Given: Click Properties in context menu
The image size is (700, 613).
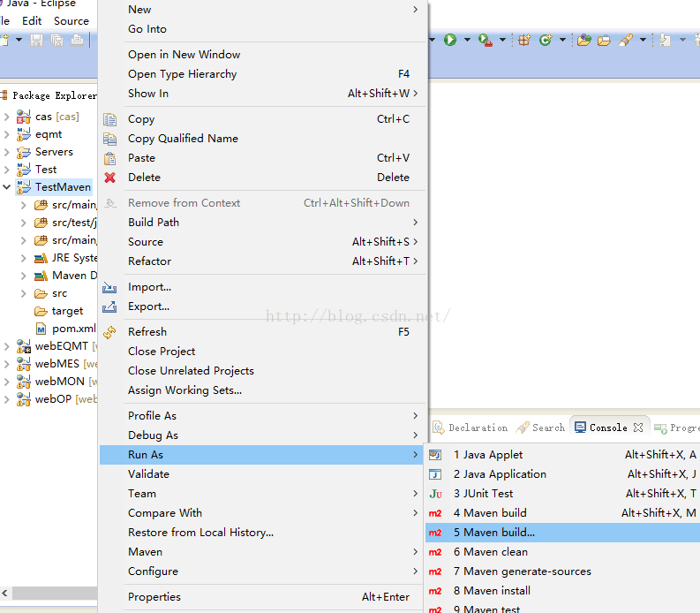Looking at the screenshot, I should (x=261, y=597).
